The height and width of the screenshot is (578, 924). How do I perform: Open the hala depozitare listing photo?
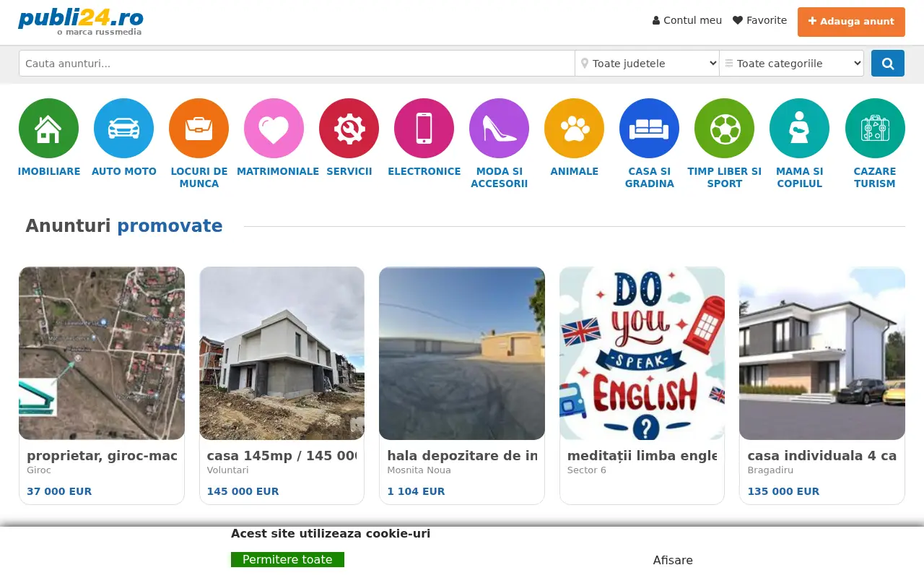(462, 353)
